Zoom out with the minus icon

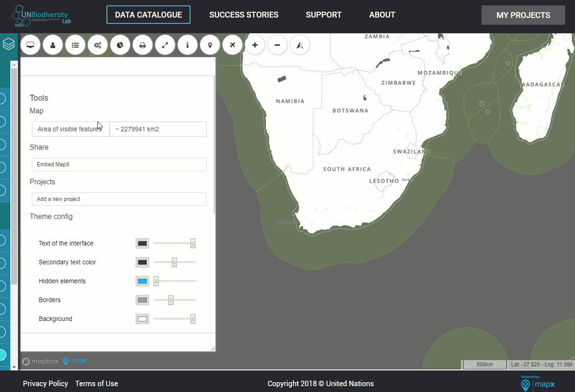pos(277,45)
